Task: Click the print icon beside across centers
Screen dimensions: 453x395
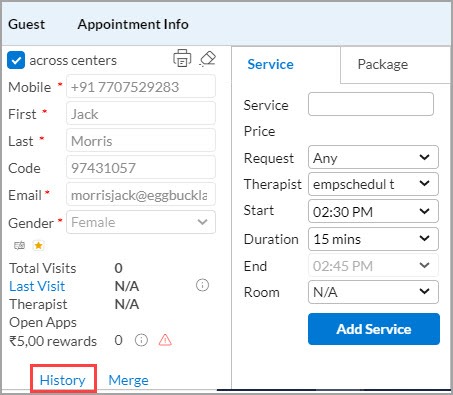Action: (182, 58)
